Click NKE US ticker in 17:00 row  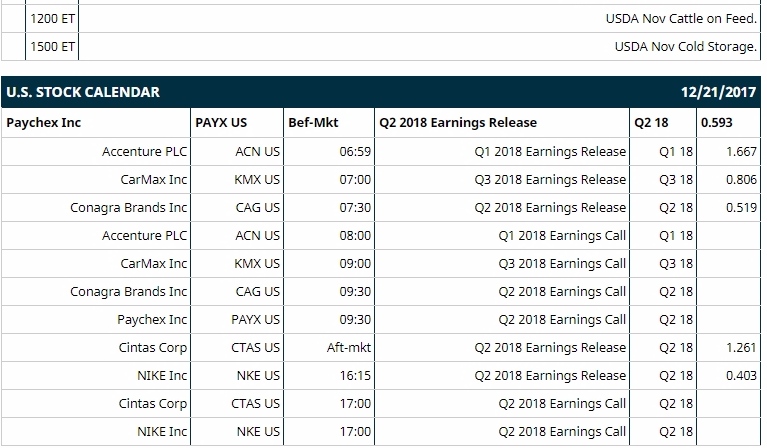click(x=258, y=431)
